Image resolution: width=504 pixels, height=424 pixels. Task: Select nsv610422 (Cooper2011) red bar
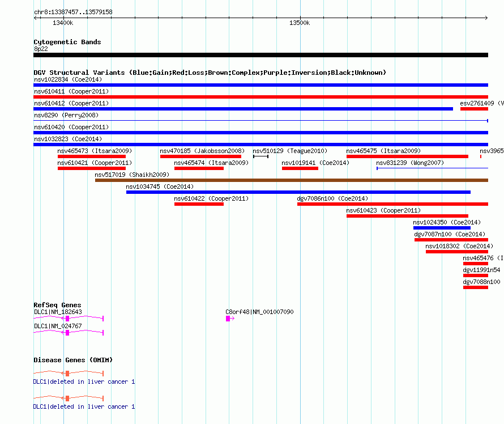[x=199, y=204]
